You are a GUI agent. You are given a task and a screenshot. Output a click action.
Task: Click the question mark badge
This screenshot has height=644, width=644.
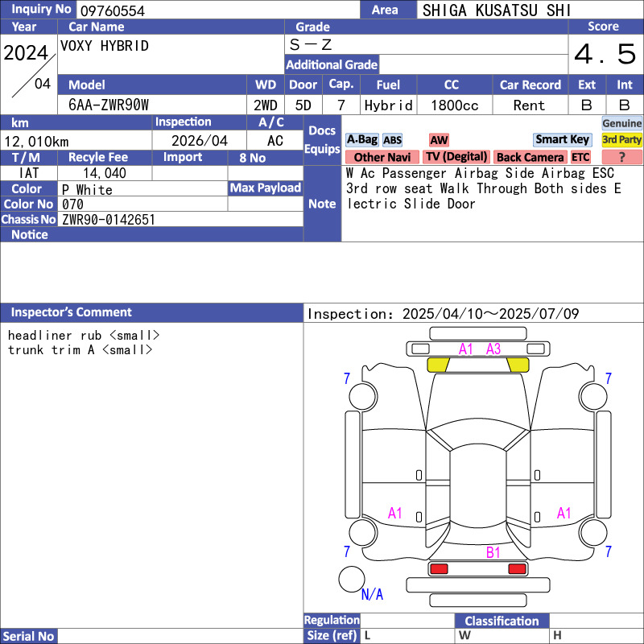coord(622,157)
